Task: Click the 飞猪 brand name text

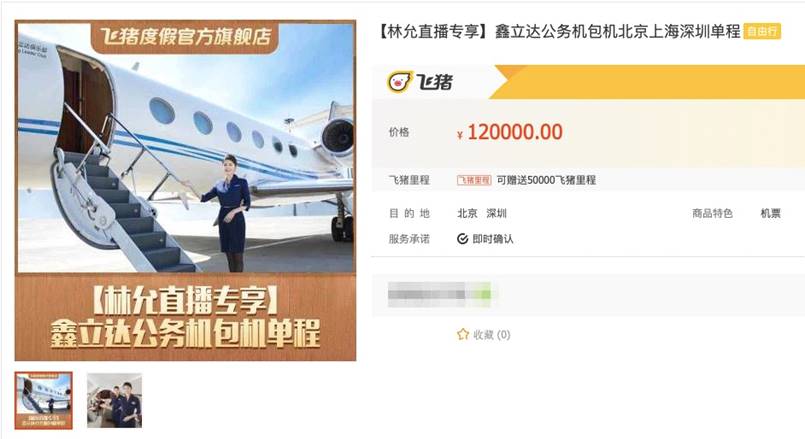Action: tap(434, 82)
